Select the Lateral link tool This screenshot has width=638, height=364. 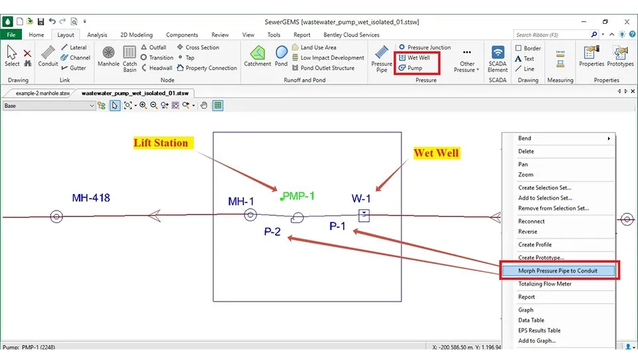[74, 47]
